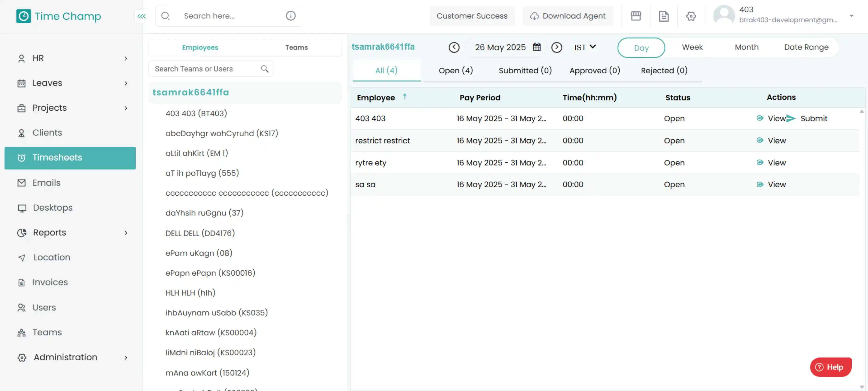Open the search info icon
Image resolution: width=868 pixels, height=391 pixels.
pos(291,16)
